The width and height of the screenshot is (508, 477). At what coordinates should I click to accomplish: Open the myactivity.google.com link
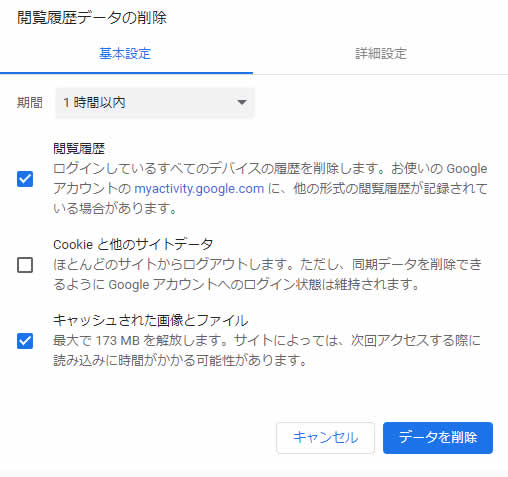point(199,189)
